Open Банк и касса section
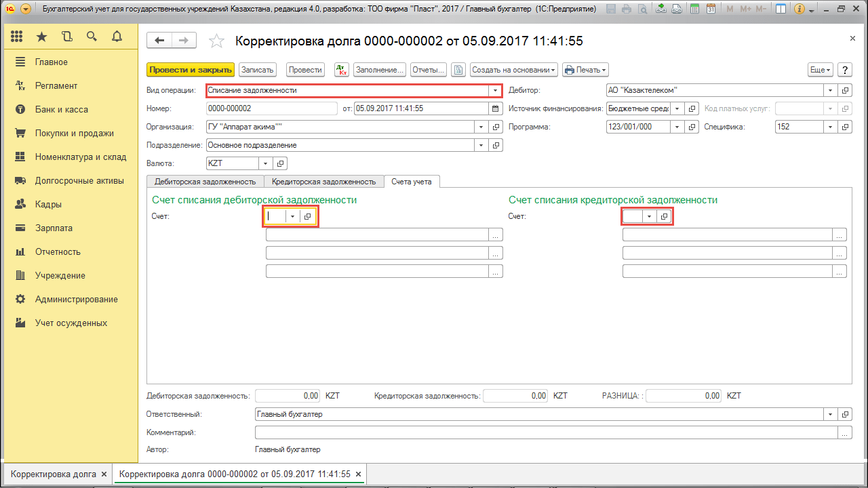Viewport: 868px width, 488px height. point(62,110)
